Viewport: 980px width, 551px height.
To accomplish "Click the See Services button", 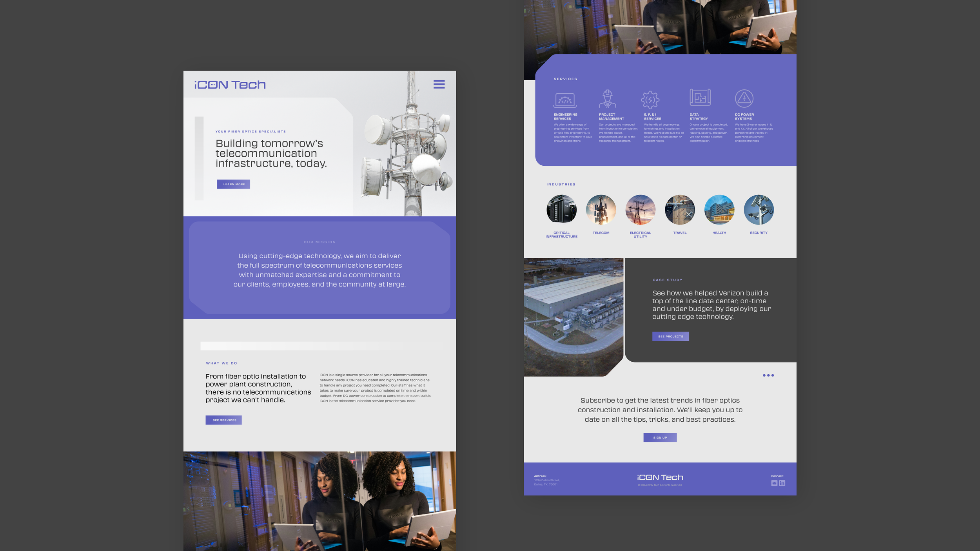I will point(224,420).
